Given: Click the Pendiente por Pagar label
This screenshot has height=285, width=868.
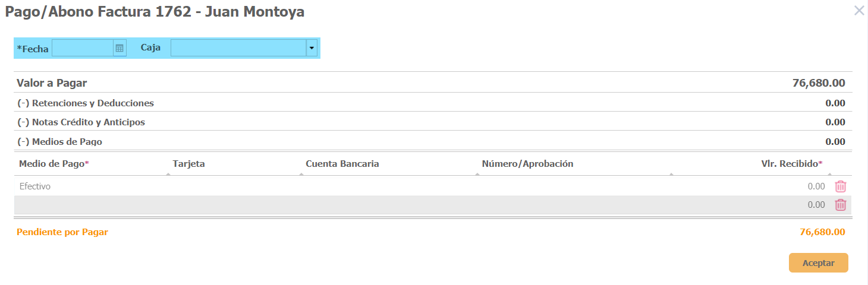Looking at the screenshot, I should (x=62, y=232).
